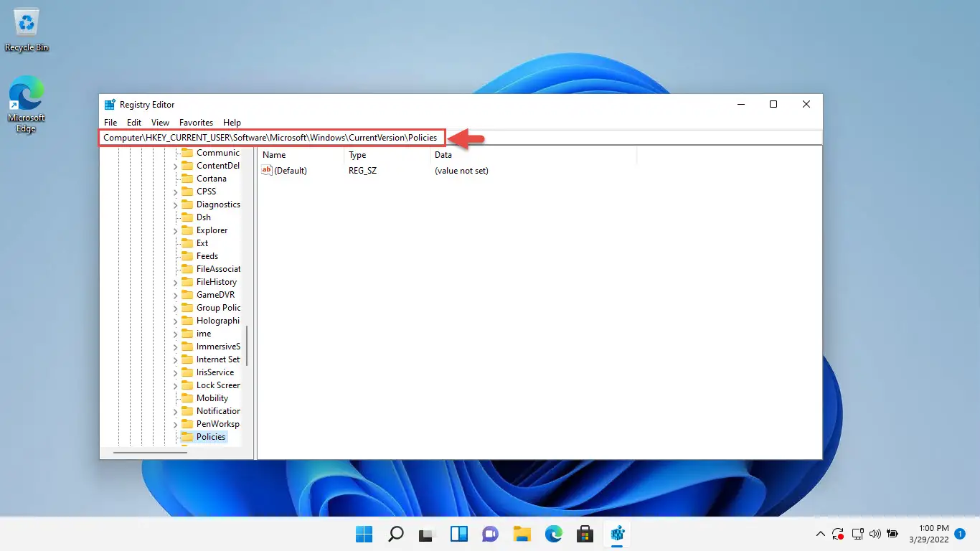Open notification count badge
This screenshot has width=980, height=551.
tap(960, 534)
